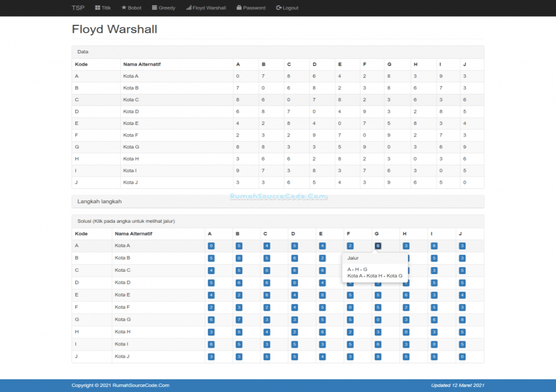Image resolution: width=556 pixels, height=392 pixels.
Task: Click value 0 for Kota A to itself
Action: 212,245
